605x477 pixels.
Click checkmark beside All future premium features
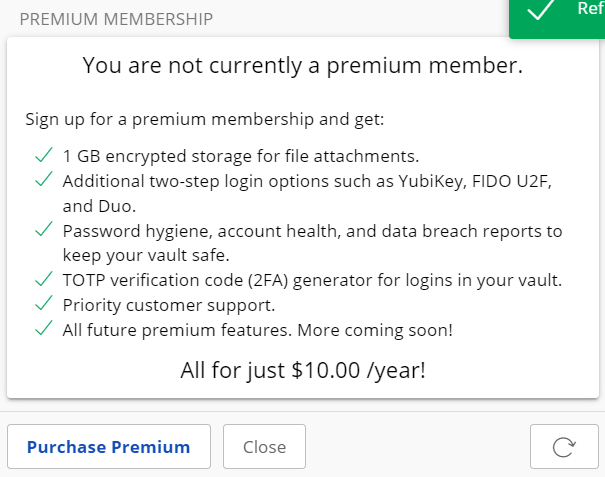[x=44, y=328]
